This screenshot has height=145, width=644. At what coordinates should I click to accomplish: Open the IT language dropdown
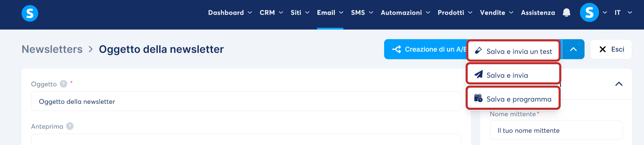coord(623,12)
